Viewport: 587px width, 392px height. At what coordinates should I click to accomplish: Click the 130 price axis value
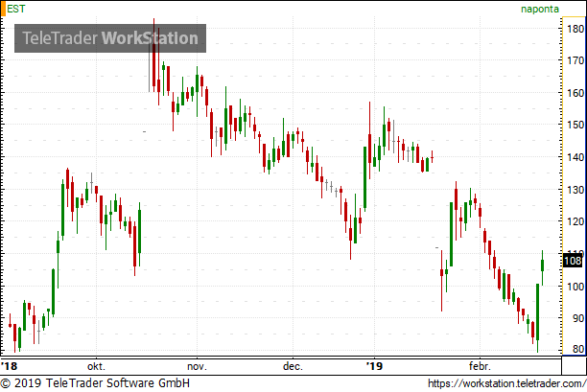(575, 190)
